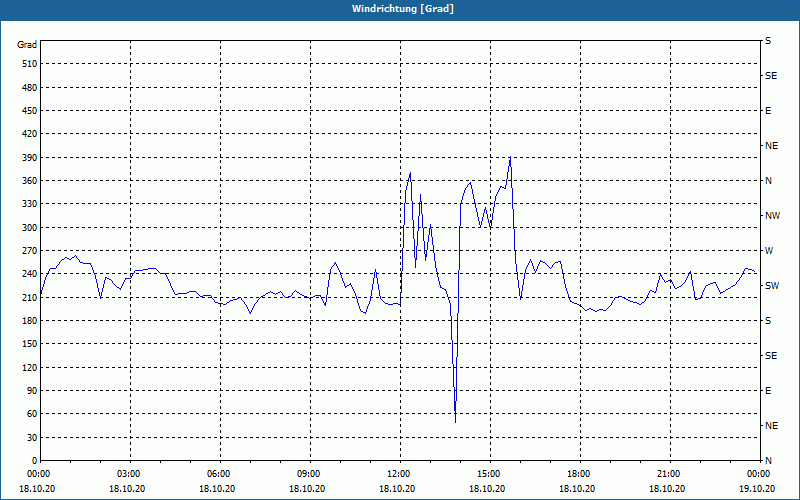800x500 pixels.
Task: Select the SE compass label at 120 level
Action: (771, 356)
